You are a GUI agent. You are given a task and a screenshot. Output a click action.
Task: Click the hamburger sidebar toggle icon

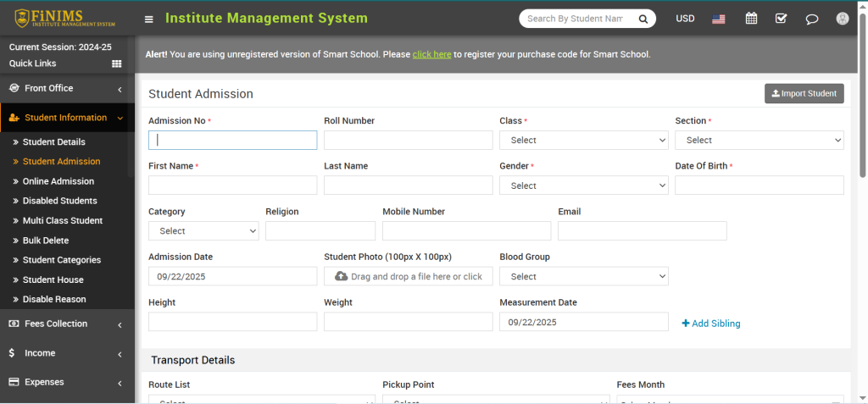tap(149, 19)
